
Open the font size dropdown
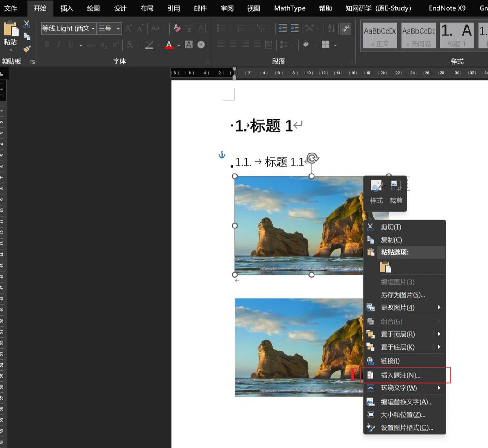coord(119,28)
